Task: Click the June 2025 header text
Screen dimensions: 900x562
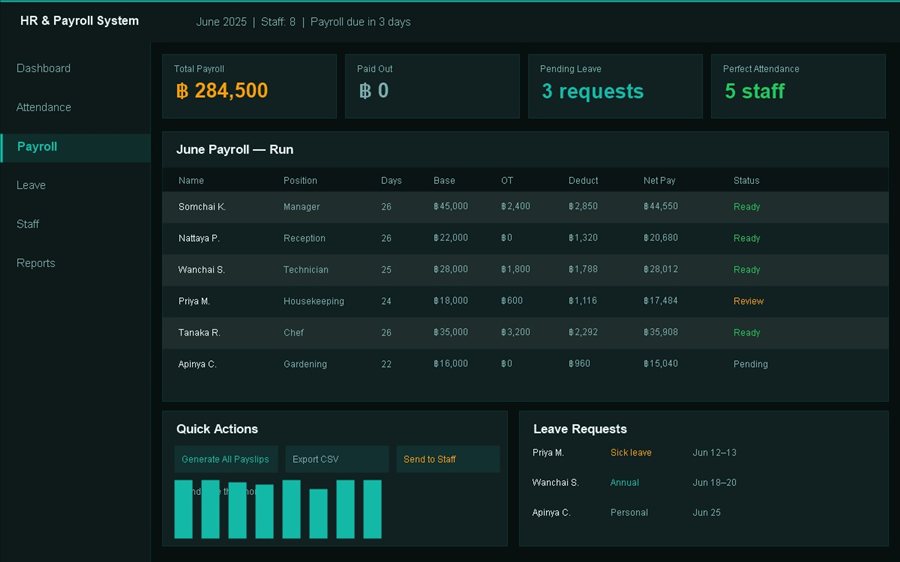Action: (x=221, y=22)
